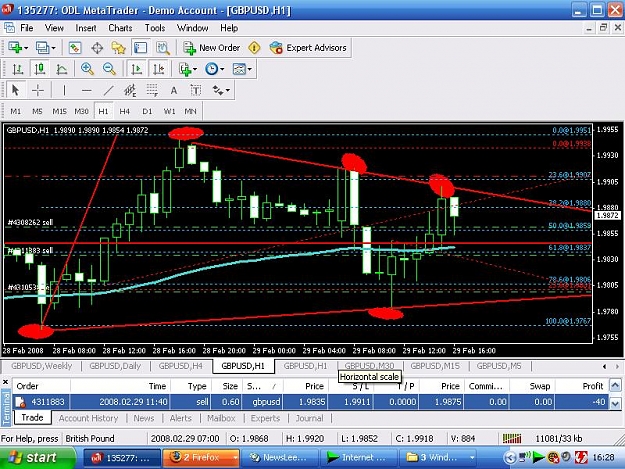Open the GBPUSD,Daily chart tab
The image size is (625, 469).
pyautogui.click(x=115, y=366)
